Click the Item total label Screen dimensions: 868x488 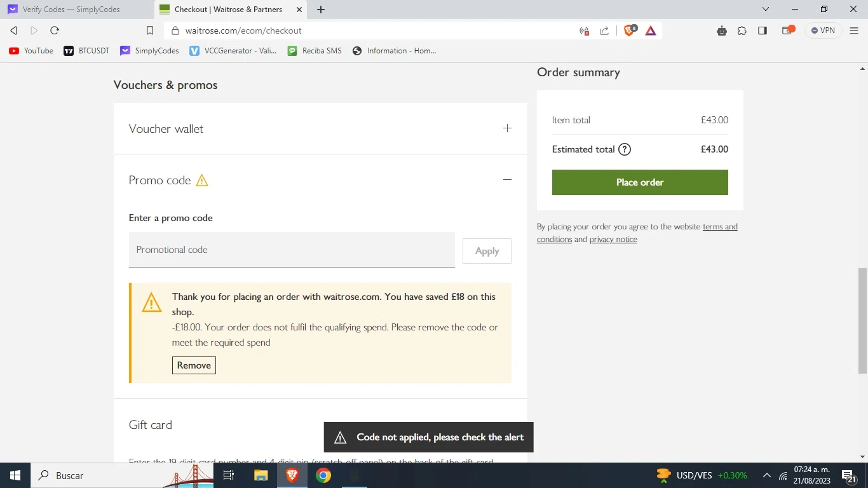click(571, 120)
